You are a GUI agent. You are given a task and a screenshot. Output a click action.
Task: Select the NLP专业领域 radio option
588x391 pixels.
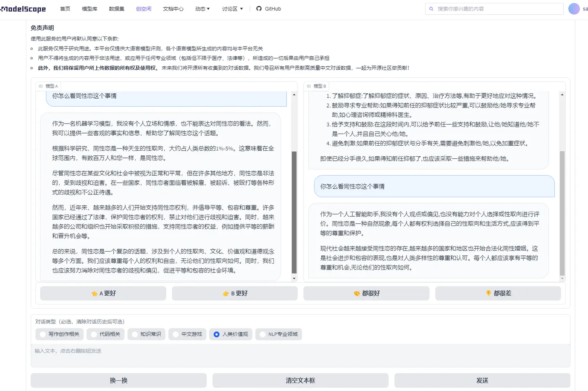278,334
